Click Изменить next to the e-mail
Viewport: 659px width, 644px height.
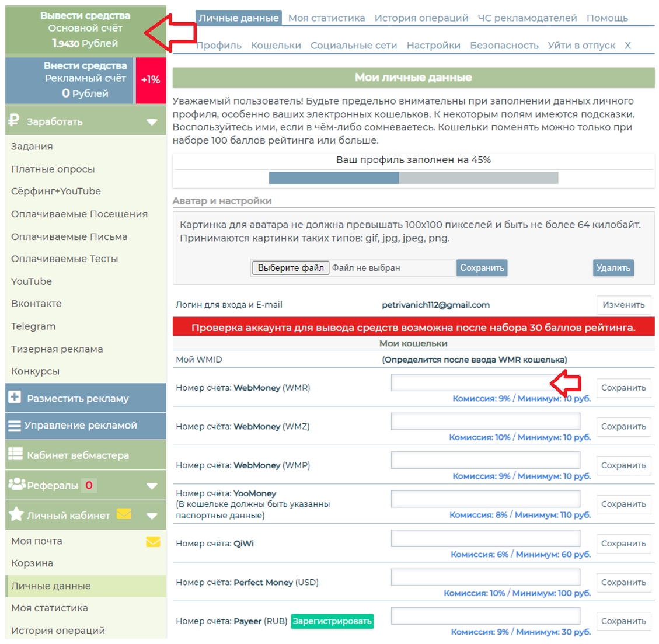(x=623, y=305)
